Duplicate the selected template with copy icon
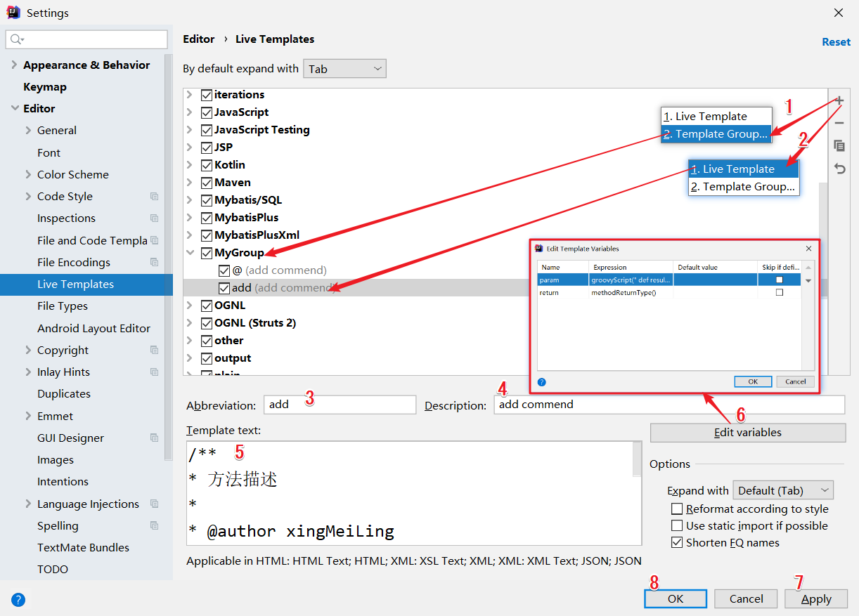The image size is (859, 616). coord(839,145)
